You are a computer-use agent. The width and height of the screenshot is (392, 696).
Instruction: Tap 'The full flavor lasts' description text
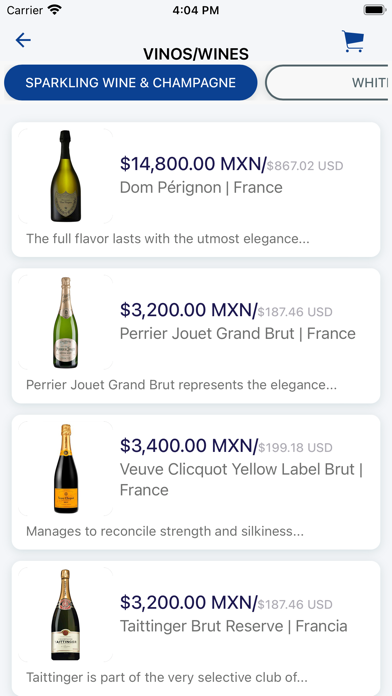click(x=168, y=239)
